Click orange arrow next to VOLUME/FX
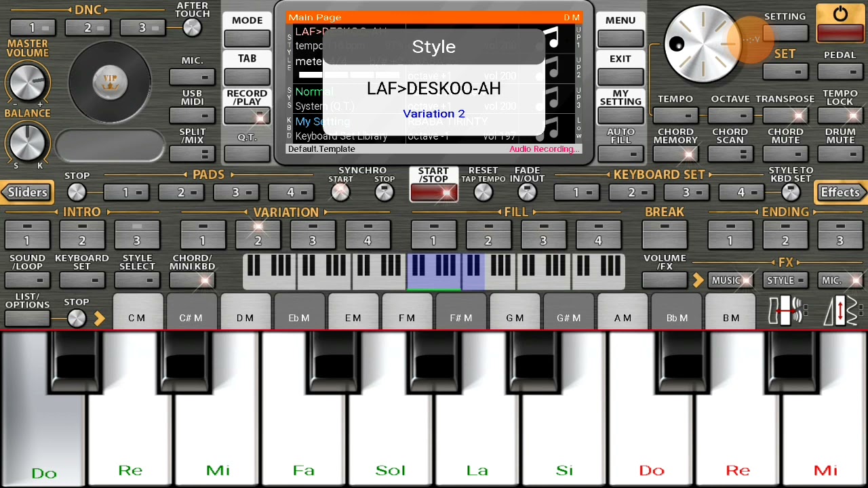868x488 pixels. [698, 280]
